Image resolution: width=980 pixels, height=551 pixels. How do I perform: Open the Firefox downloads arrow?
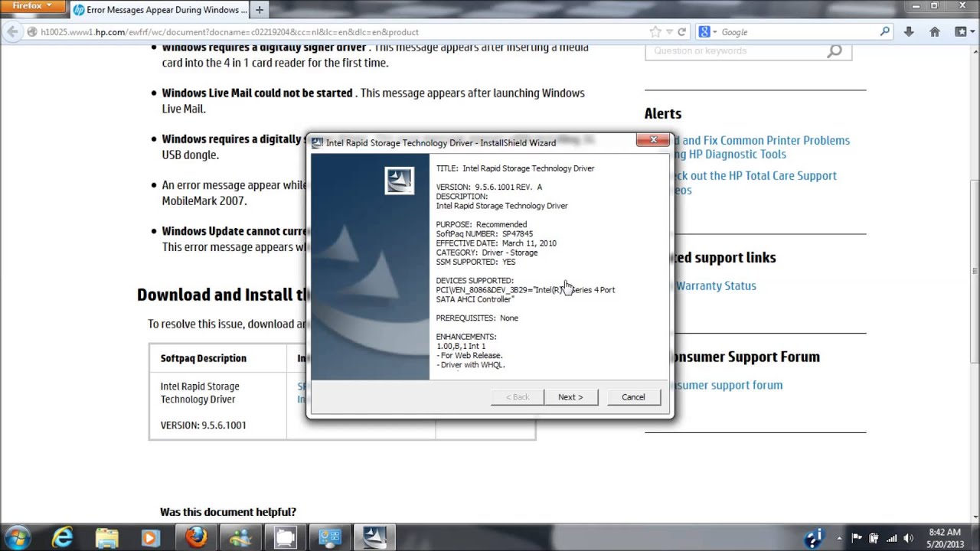pyautogui.click(x=909, y=32)
